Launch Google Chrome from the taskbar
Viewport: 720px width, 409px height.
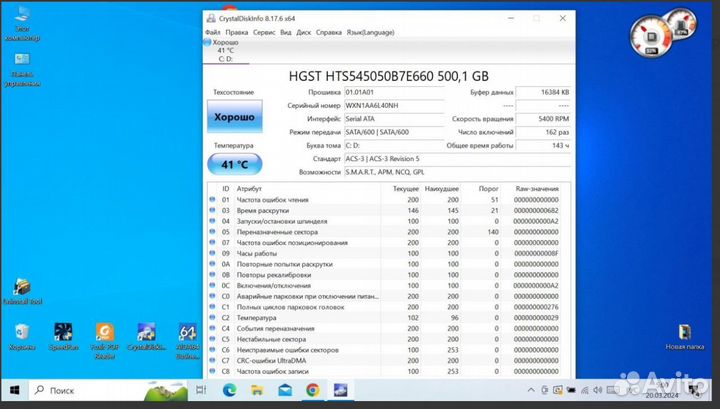[x=313, y=390]
